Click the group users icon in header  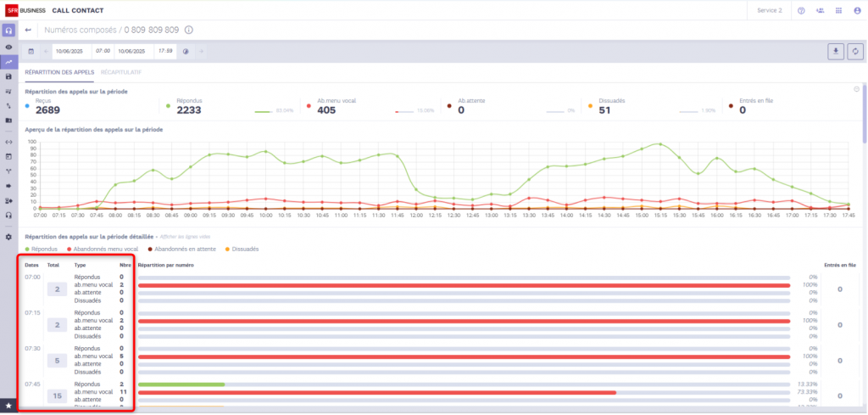pos(820,10)
